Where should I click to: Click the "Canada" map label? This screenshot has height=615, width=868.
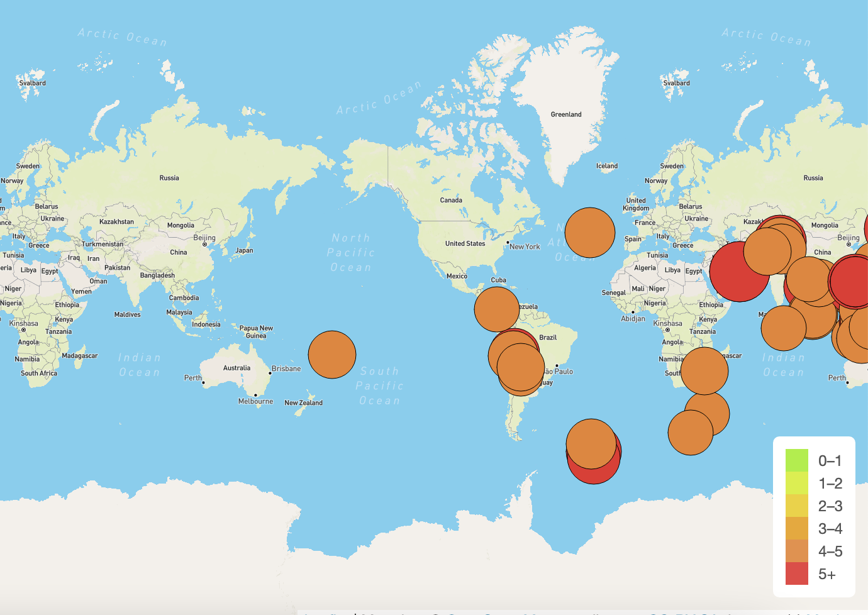click(x=451, y=200)
